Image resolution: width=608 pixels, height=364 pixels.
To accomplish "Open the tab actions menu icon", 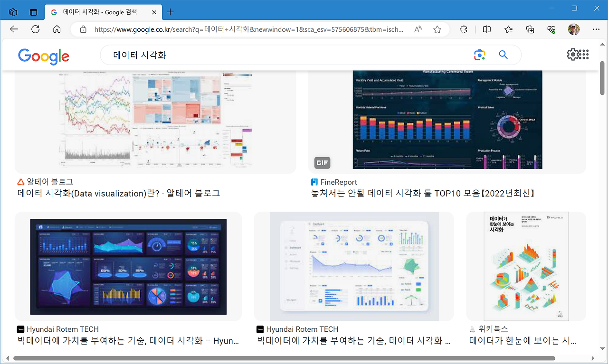I will (x=33, y=12).
